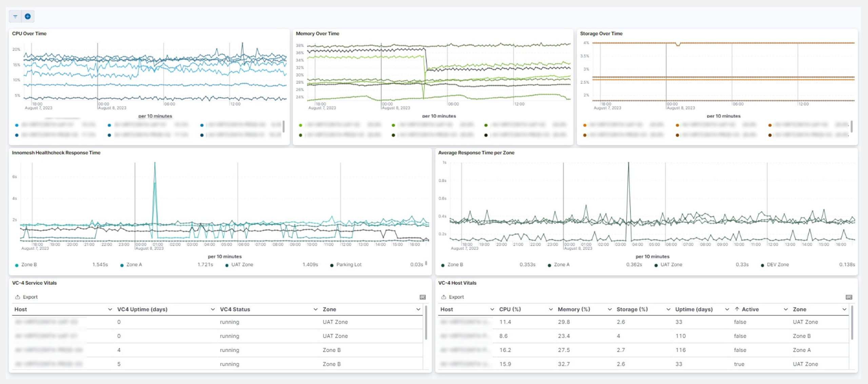Viewport: 868px width, 384px height.
Task: Select the 1.409s UAT Zone legend value
Action: (310, 264)
